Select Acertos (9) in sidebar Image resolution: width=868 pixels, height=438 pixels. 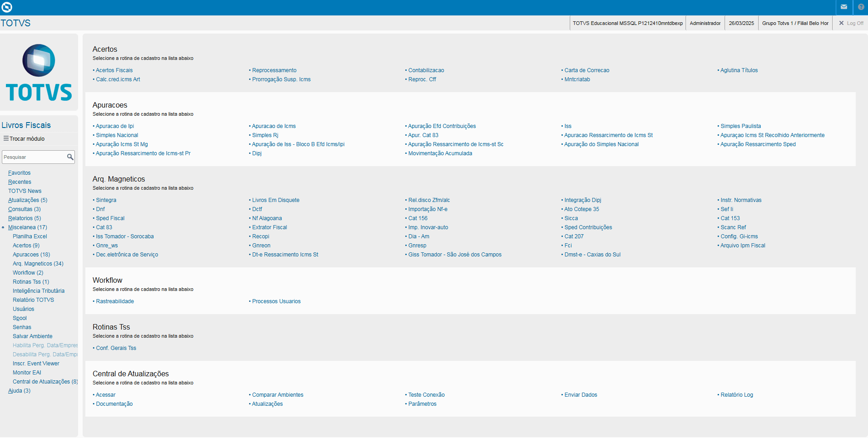pos(26,246)
